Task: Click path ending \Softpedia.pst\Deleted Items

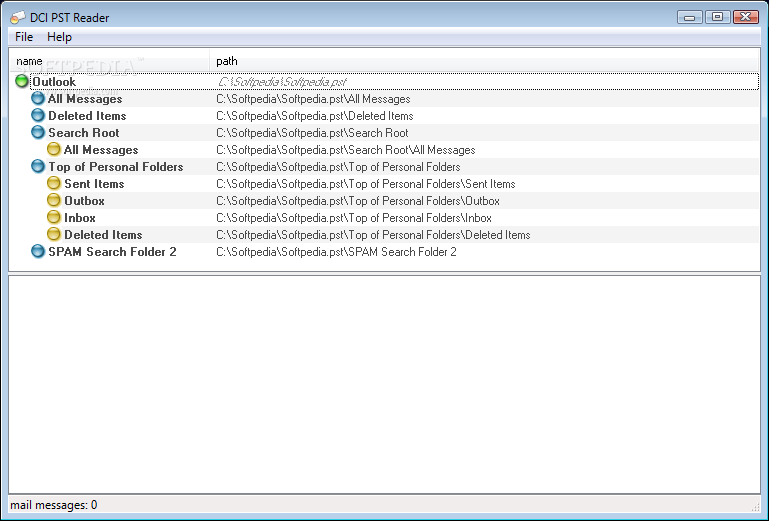Action: coord(314,116)
